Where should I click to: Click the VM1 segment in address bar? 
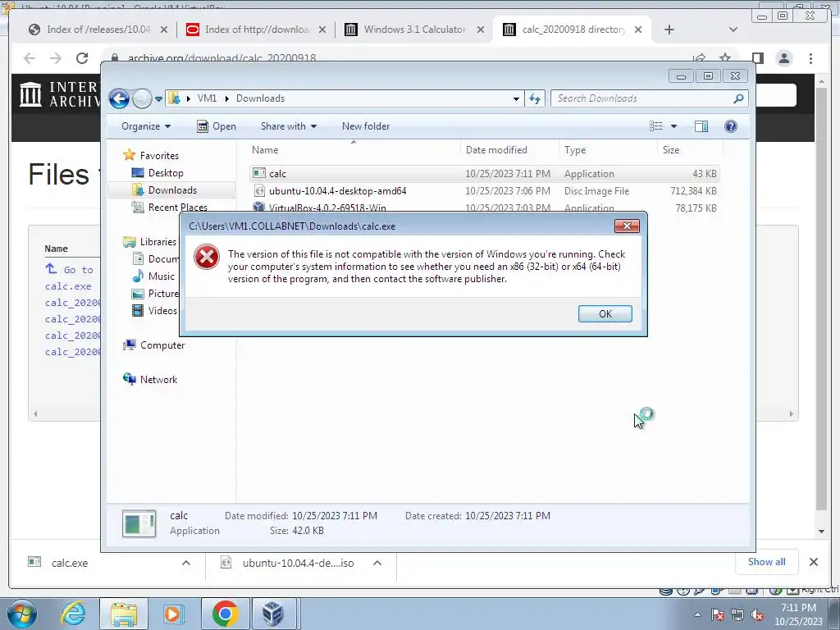click(x=207, y=98)
